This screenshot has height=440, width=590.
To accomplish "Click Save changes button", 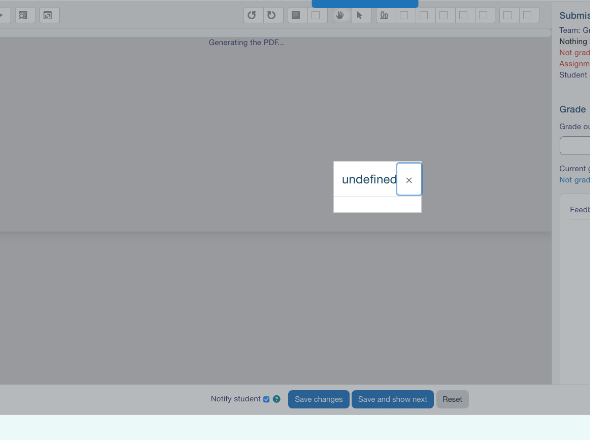I will [x=319, y=399].
